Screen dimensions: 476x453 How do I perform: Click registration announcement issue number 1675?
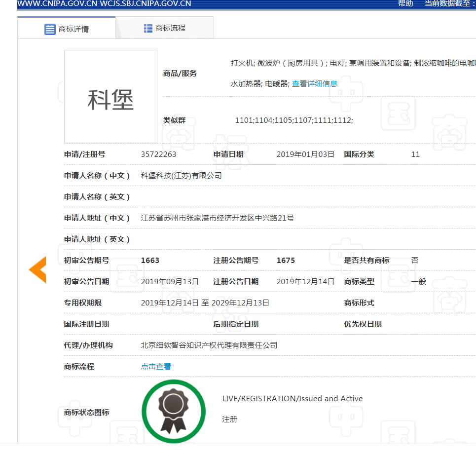(x=286, y=261)
